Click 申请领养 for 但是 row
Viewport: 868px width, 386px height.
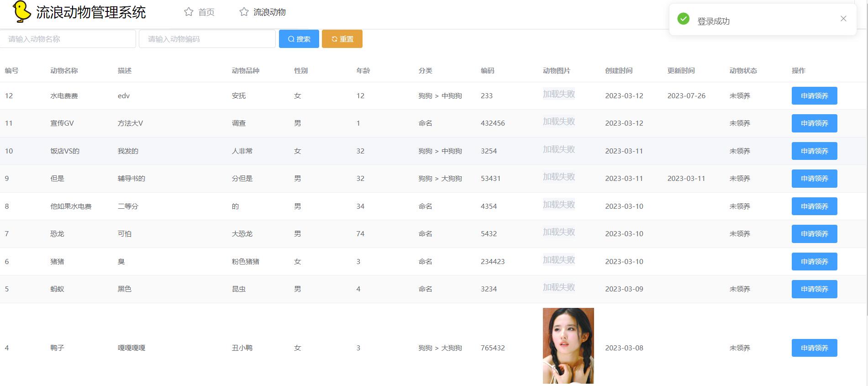(x=814, y=179)
